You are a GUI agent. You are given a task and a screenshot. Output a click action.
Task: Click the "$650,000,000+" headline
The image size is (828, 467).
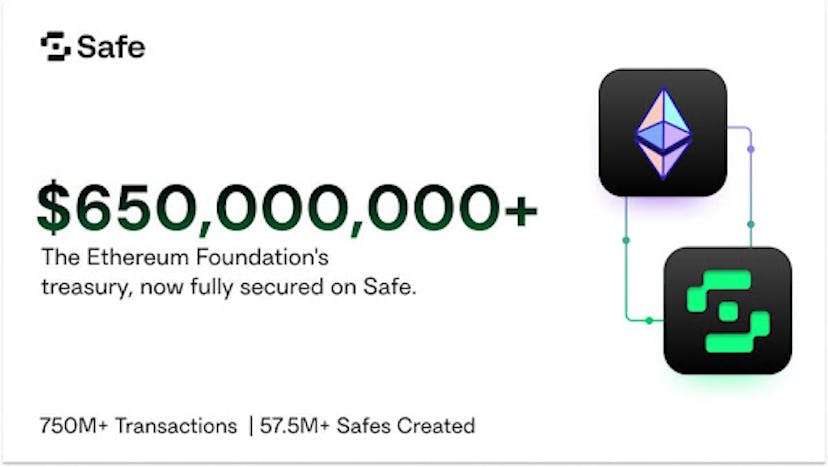[287, 207]
